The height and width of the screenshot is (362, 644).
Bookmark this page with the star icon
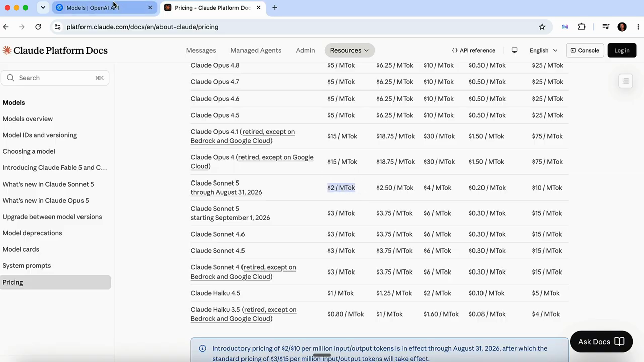click(x=542, y=27)
